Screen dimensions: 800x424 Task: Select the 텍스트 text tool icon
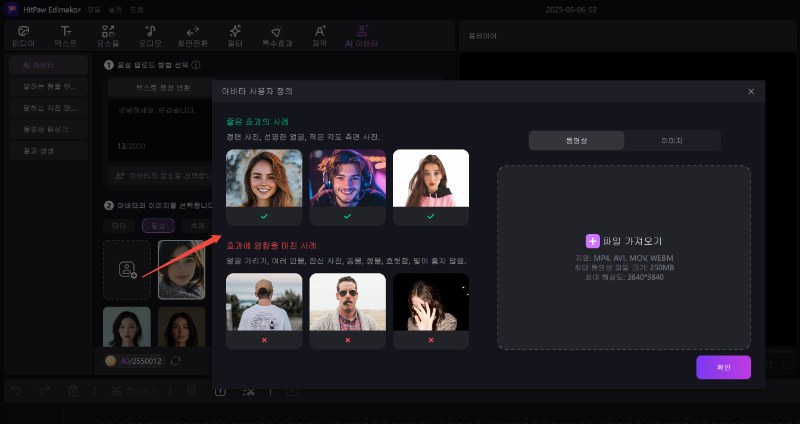[x=65, y=31]
